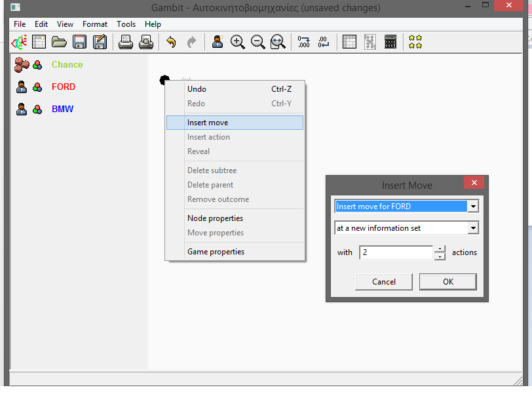The width and height of the screenshot is (532, 396).
Task: Click the four yellow stars icon
Action: tap(415, 42)
